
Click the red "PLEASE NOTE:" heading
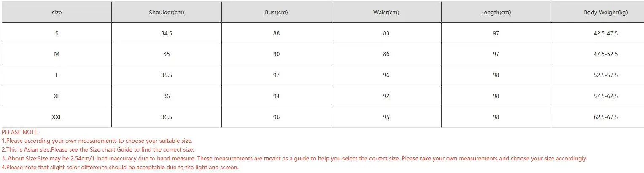(x=20, y=133)
